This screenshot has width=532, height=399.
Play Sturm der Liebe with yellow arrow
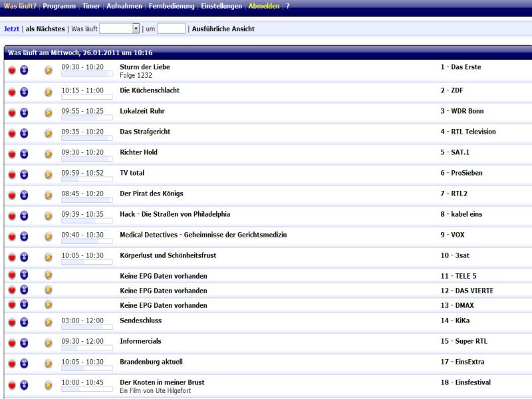(x=48, y=70)
